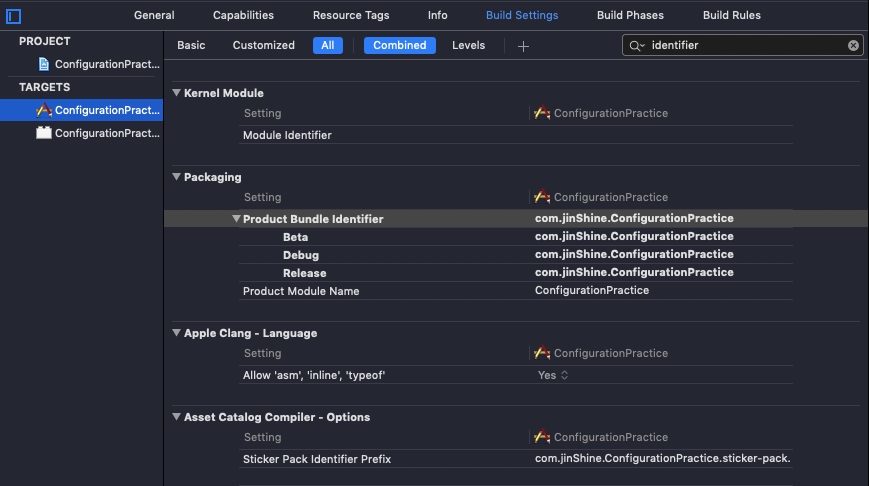Viewport: 869px width, 486px height.
Task: Click the PROJECT sidebar heading
Action: coord(44,42)
